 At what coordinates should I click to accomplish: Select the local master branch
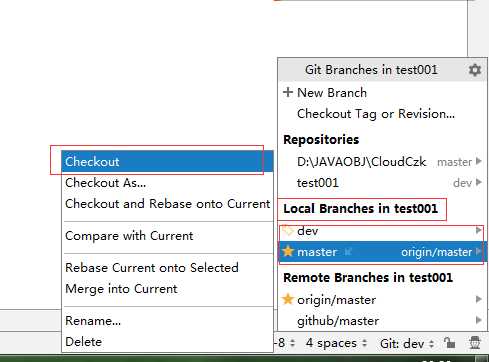pos(383,252)
